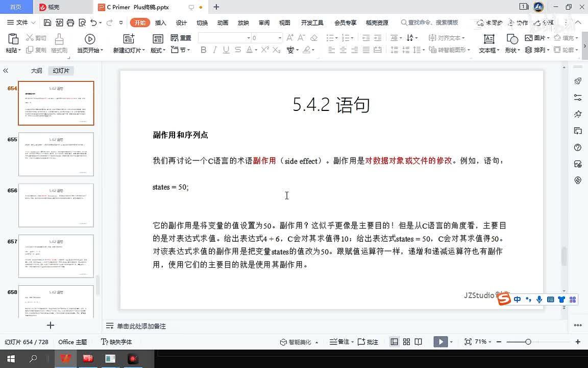Toggle subscript formatting
The height and width of the screenshot is (368, 588).
(x=277, y=50)
